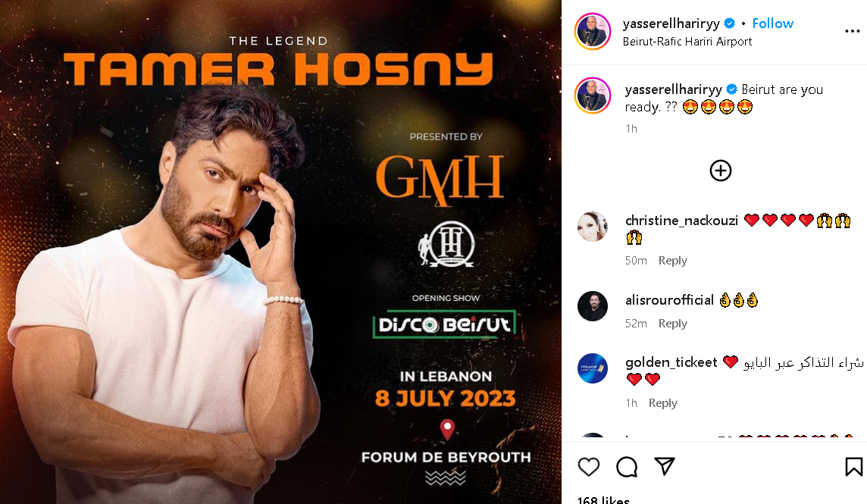The height and width of the screenshot is (504, 867).
Task: Load more comments with plus circle icon
Action: [x=720, y=171]
